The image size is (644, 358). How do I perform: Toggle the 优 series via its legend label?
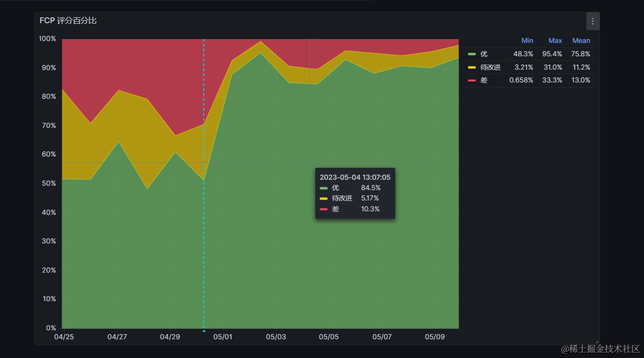tap(484, 54)
